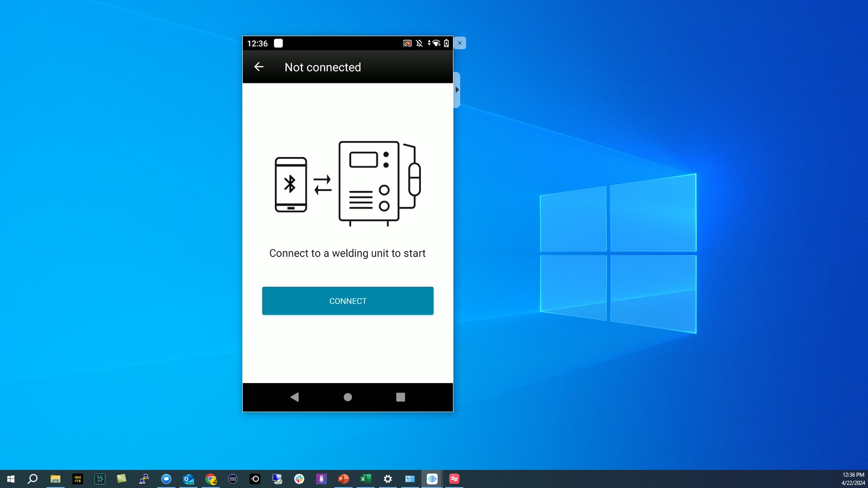
Task: Open the teal robot-icon app in taskbar
Action: tap(99, 479)
